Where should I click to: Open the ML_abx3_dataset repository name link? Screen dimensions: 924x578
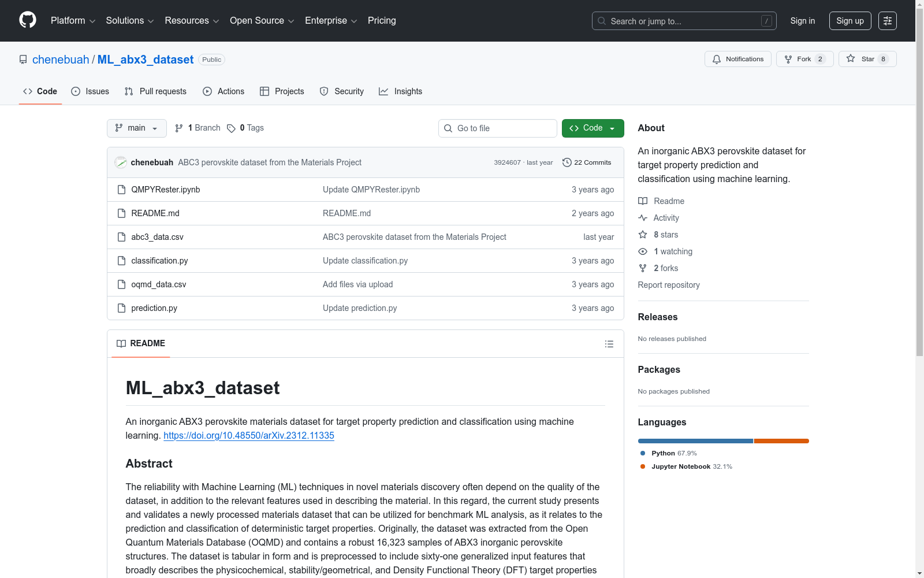(x=146, y=60)
